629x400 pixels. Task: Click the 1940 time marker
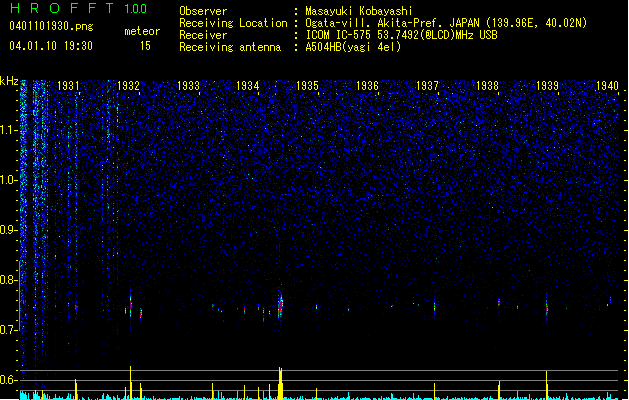pos(607,86)
